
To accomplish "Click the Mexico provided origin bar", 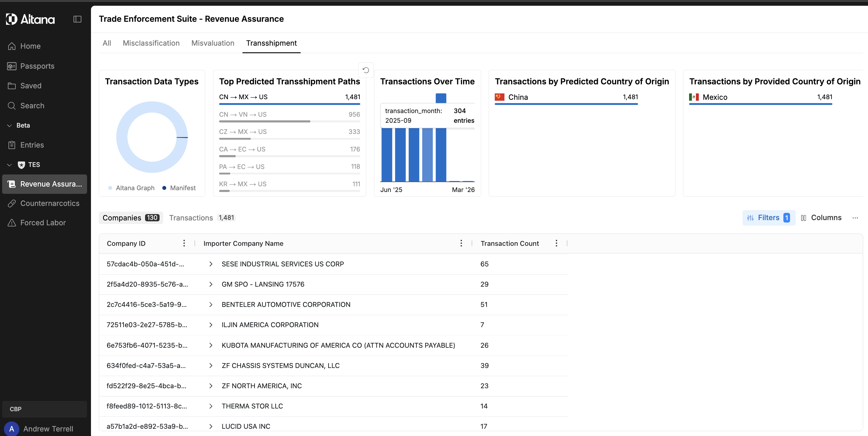I will 760,104.
